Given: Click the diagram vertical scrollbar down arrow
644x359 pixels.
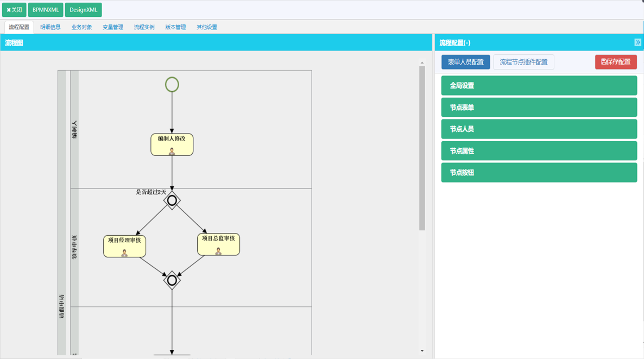Looking at the screenshot, I should (x=422, y=351).
